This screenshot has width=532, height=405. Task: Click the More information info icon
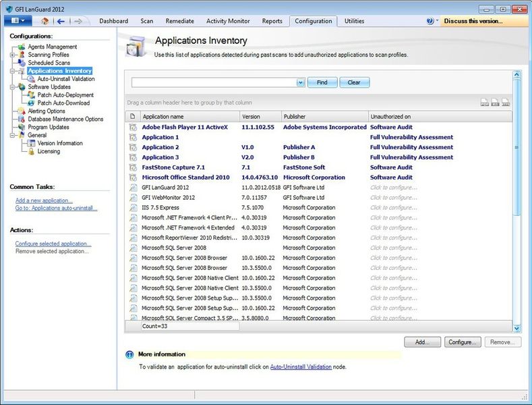coord(129,354)
